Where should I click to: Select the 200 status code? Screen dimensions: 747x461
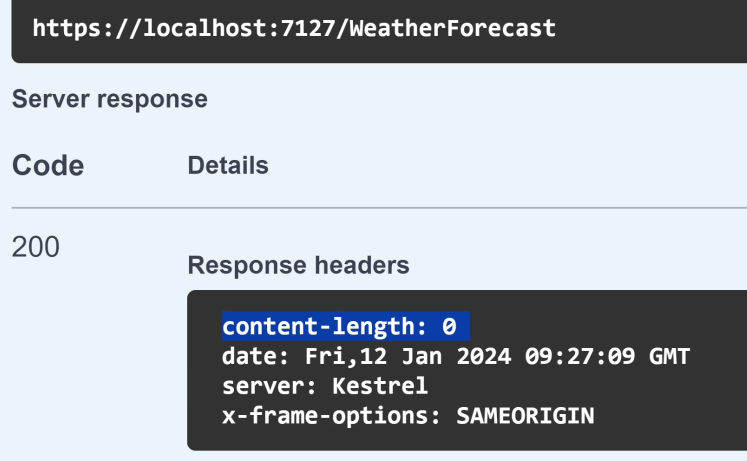tap(36, 247)
